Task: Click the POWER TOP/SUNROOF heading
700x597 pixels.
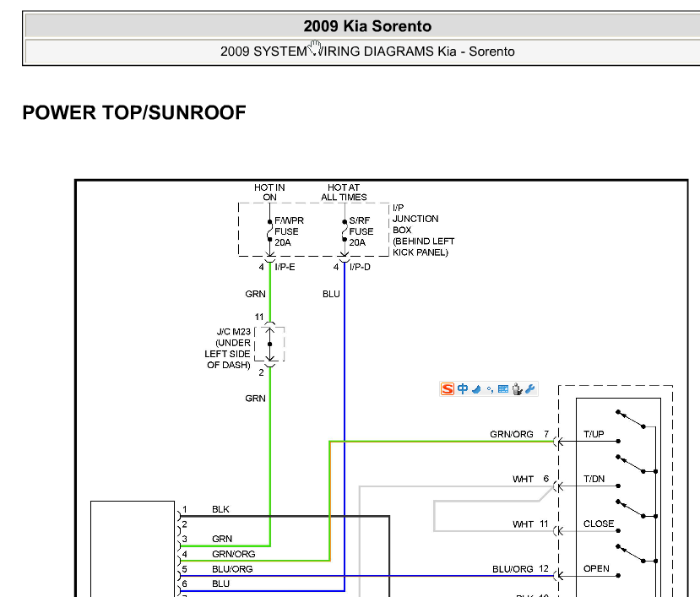Action: [134, 112]
